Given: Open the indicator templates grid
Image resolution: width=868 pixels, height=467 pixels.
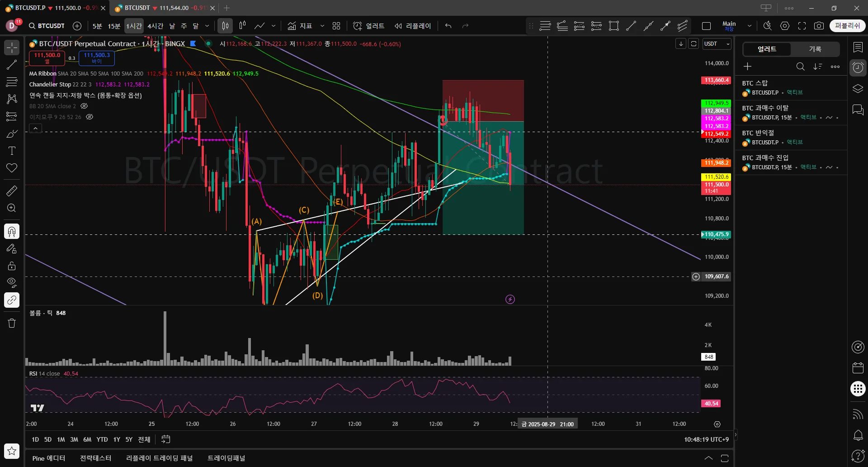Looking at the screenshot, I should (336, 26).
